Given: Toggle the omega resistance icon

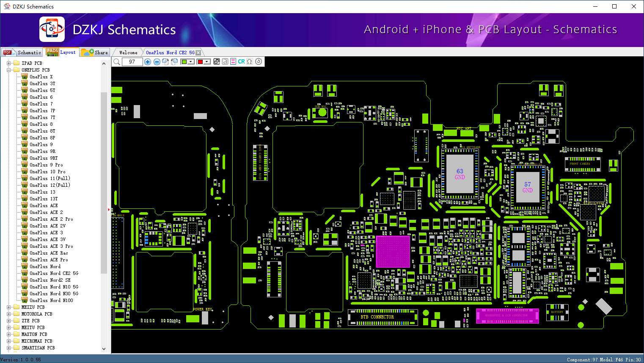Looking at the screenshot, I should point(250,61).
